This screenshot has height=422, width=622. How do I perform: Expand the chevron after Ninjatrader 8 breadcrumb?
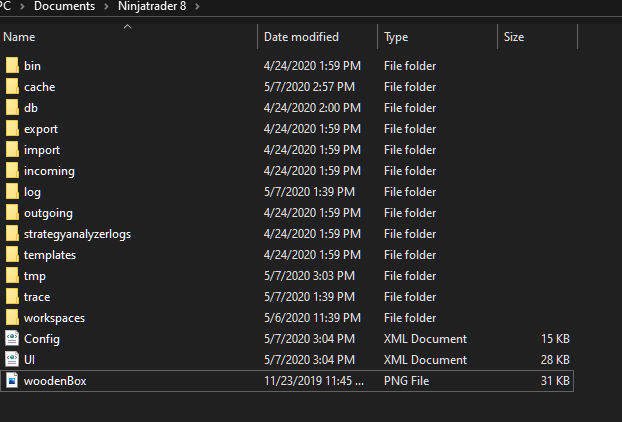(197, 7)
